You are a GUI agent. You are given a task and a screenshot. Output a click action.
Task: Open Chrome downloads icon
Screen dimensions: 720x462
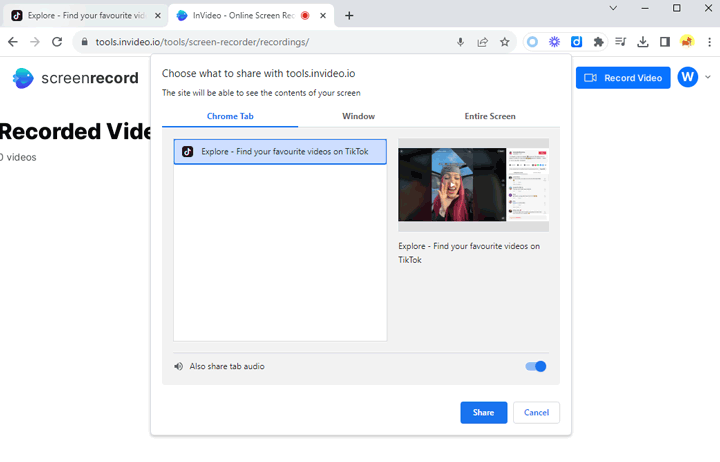[643, 42]
